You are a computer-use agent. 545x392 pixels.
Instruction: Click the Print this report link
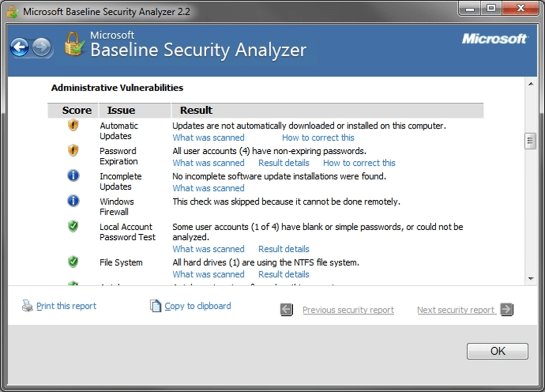point(66,306)
